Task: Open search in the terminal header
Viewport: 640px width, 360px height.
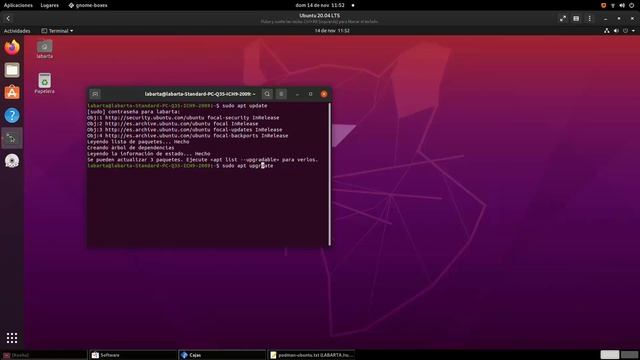Action: pyautogui.click(x=267, y=94)
